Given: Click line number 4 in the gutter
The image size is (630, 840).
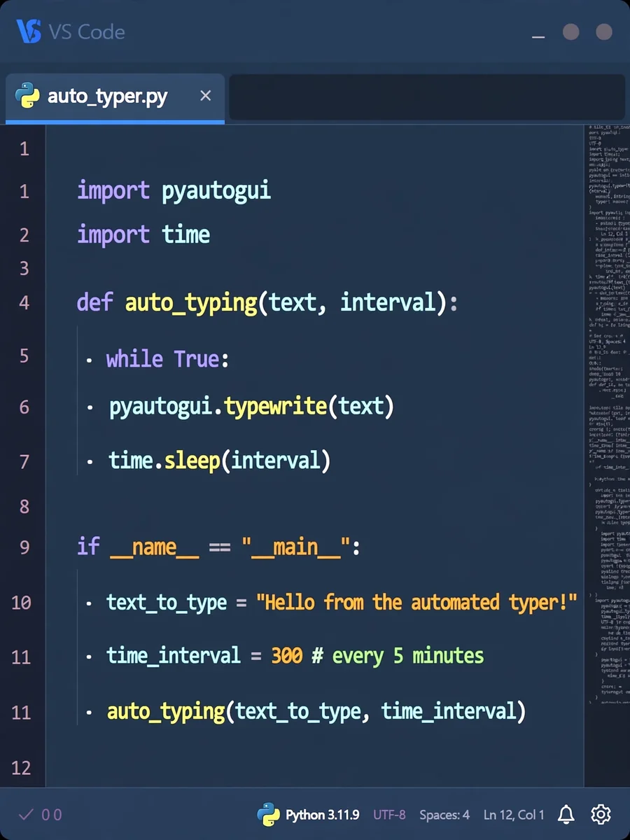Looking at the screenshot, I should (24, 303).
